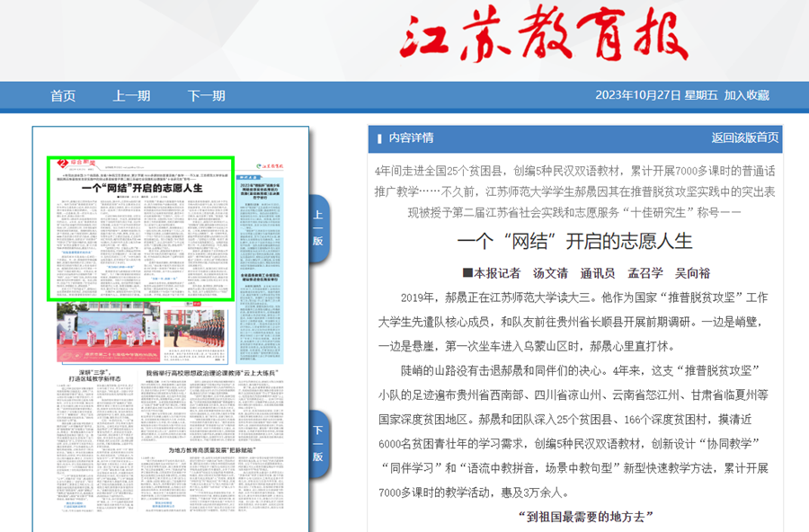809x532 pixels.
Task: Open the "把脉疑难" article at the page bottom
Action: click(211, 448)
